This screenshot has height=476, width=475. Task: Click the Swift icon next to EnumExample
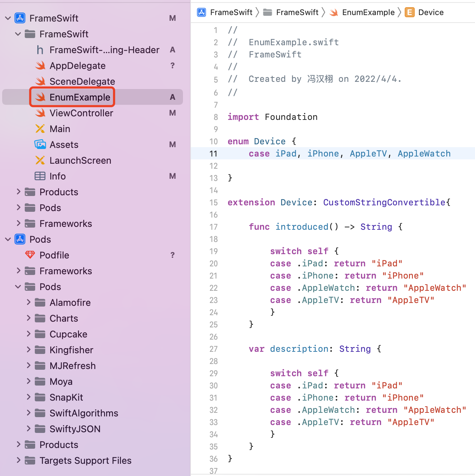click(40, 97)
